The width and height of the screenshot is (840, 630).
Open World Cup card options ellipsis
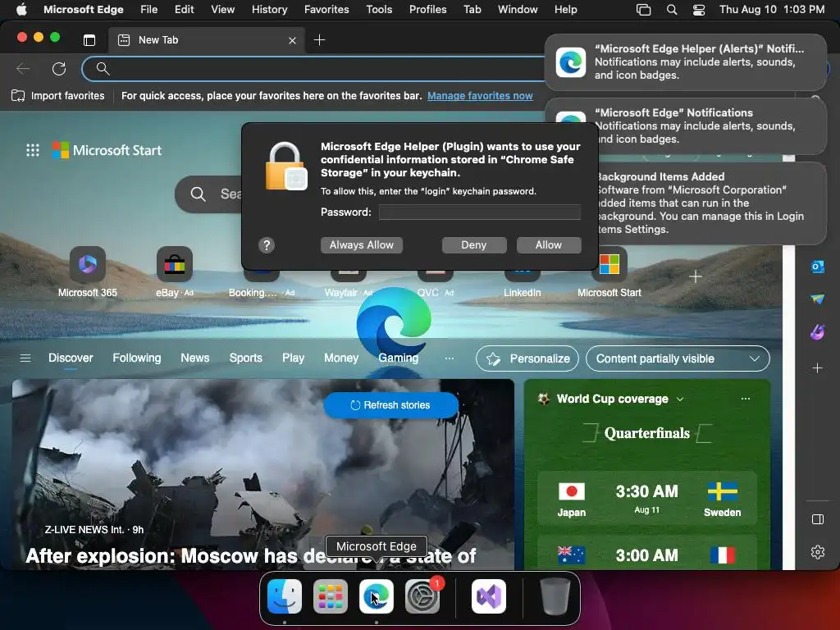pos(745,399)
